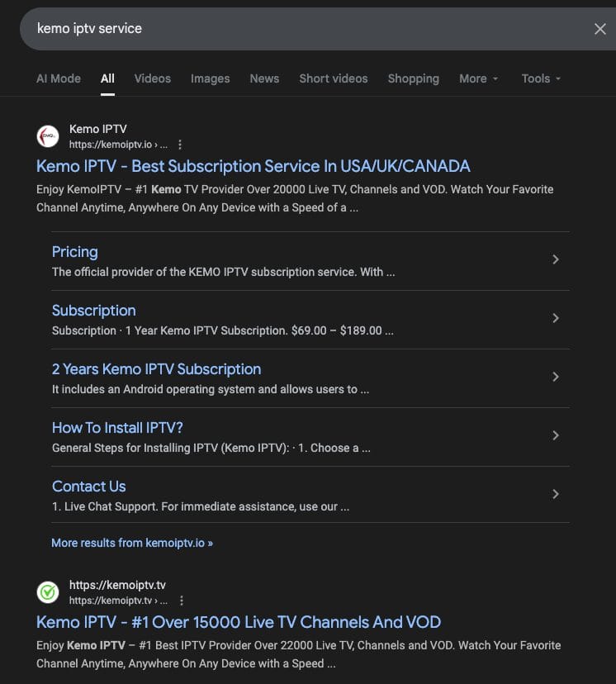This screenshot has width=616, height=684.
Task: Open the 2 Years Kemo IPTV Subscription link
Action: pyautogui.click(x=155, y=368)
